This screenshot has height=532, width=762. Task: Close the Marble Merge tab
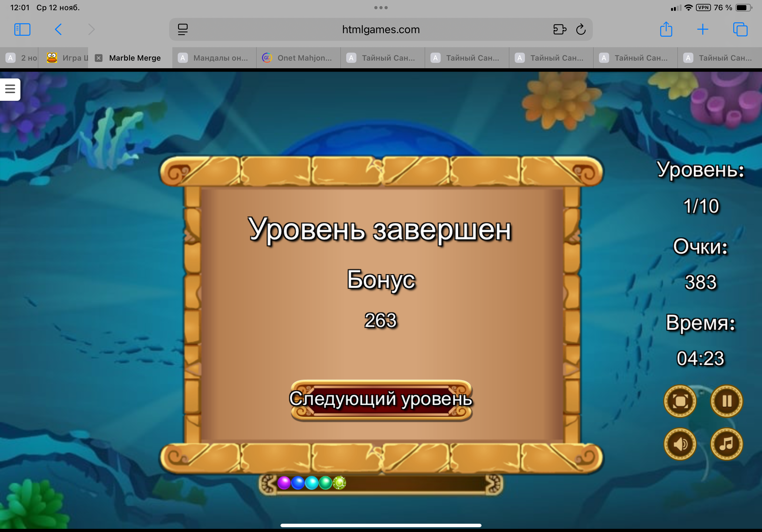tap(99, 58)
